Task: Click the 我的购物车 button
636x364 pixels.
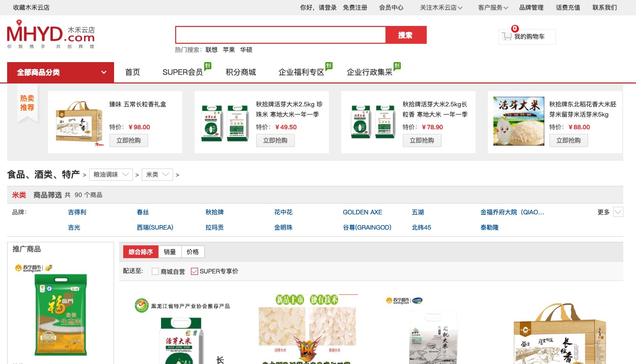Action: click(x=528, y=37)
